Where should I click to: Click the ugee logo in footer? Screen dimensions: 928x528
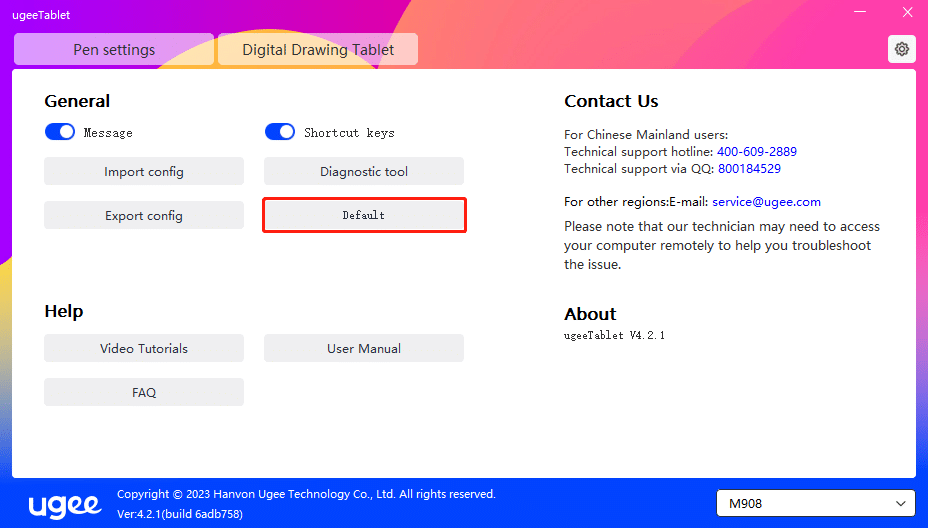65,505
